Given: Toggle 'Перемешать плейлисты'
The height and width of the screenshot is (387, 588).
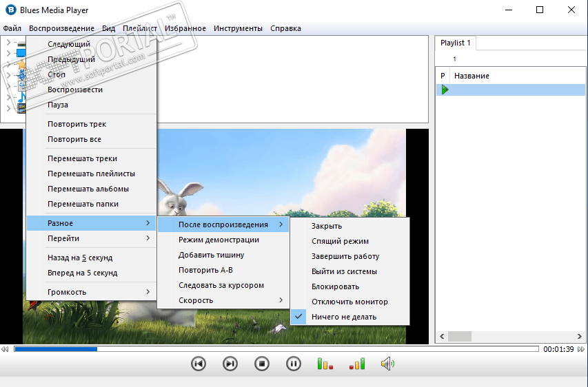Looking at the screenshot, I should click(92, 174).
